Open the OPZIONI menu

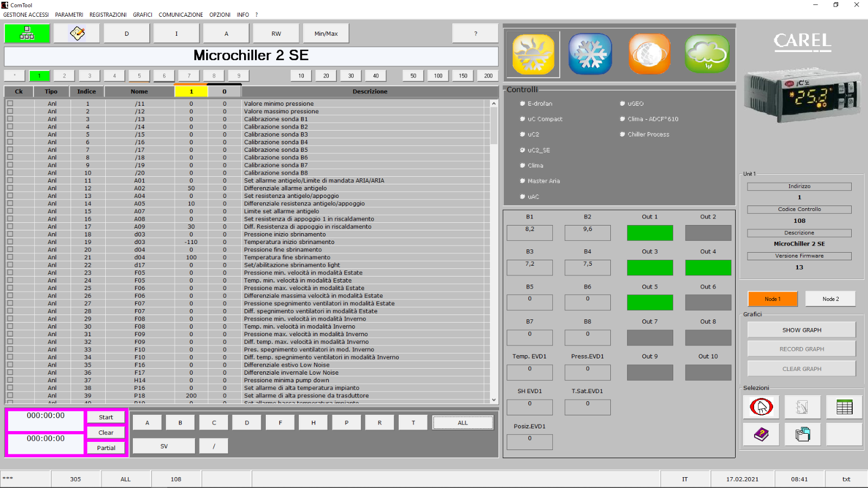pyautogui.click(x=220, y=15)
